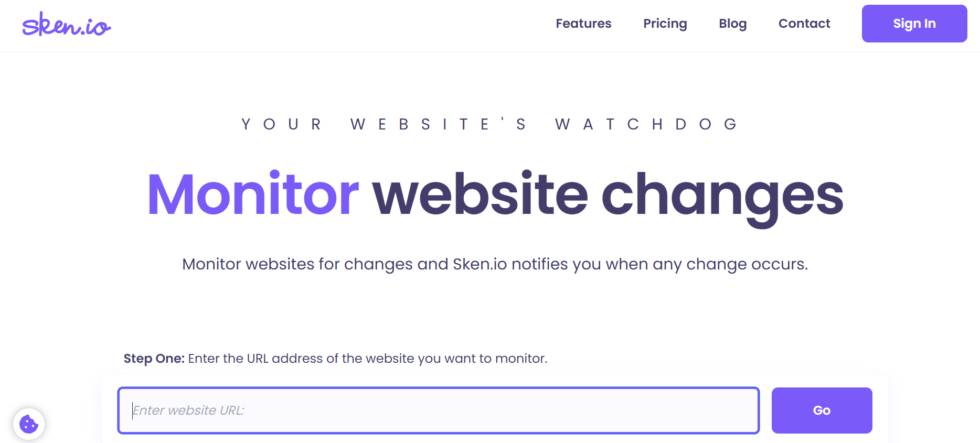980x443 pixels.
Task: Select Contact in the top navigation
Action: pyautogui.click(x=804, y=24)
